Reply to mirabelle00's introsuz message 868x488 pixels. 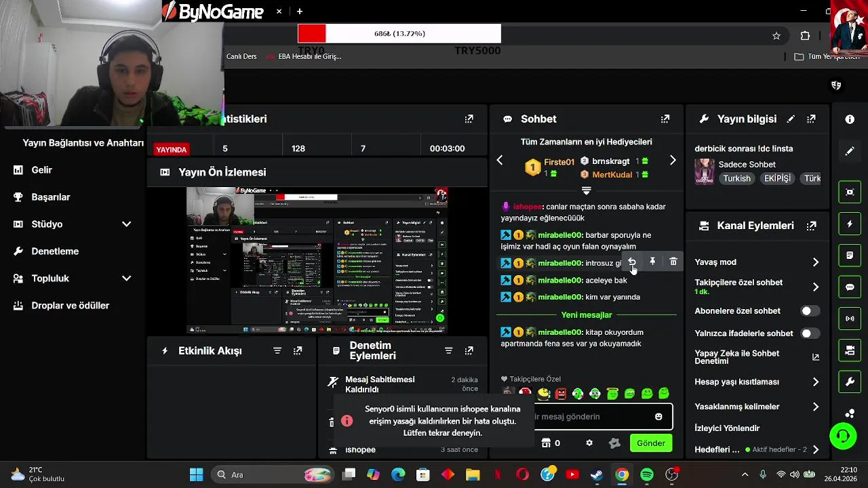pos(632,262)
